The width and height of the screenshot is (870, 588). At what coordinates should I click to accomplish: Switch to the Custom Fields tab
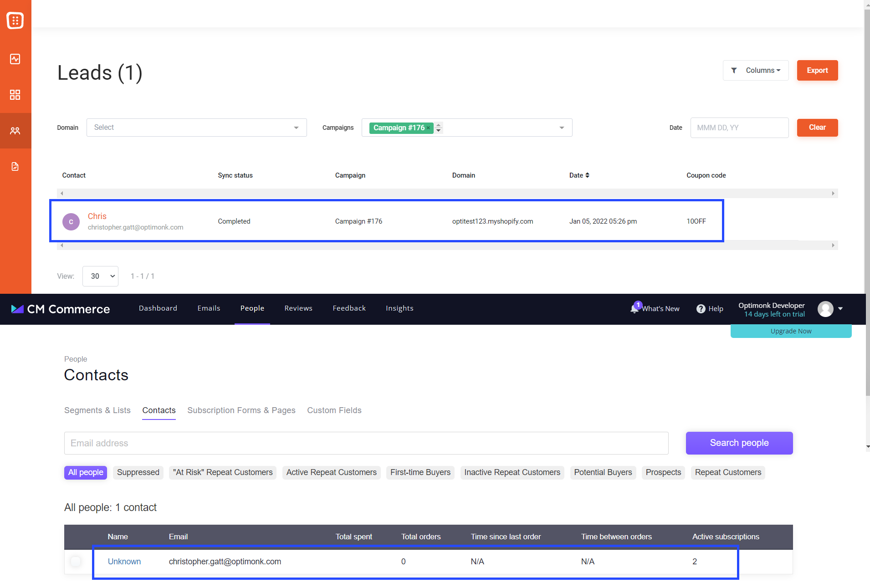click(x=334, y=410)
